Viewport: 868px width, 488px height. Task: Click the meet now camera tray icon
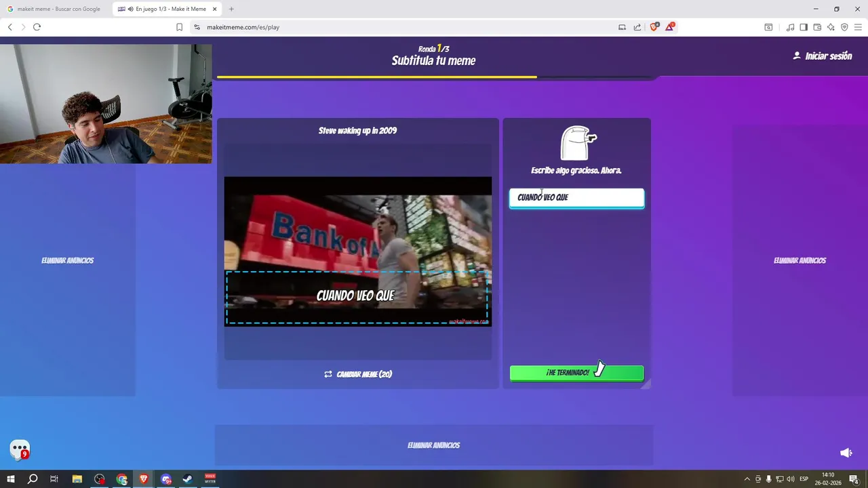pos(758,479)
